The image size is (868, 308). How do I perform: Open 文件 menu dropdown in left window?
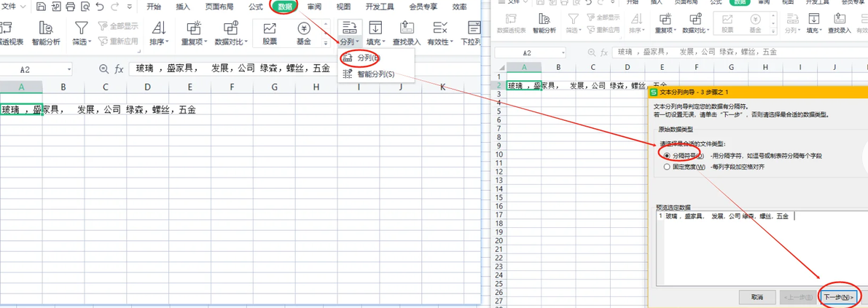click(x=15, y=7)
